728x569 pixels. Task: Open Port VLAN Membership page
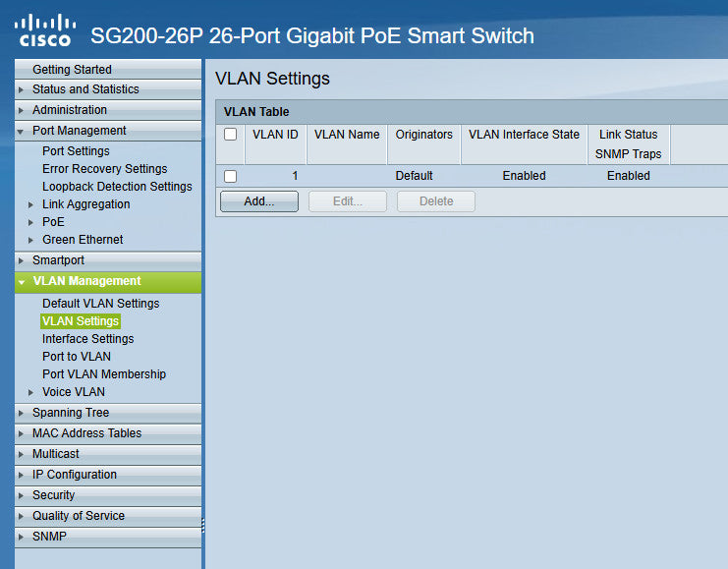click(104, 373)
